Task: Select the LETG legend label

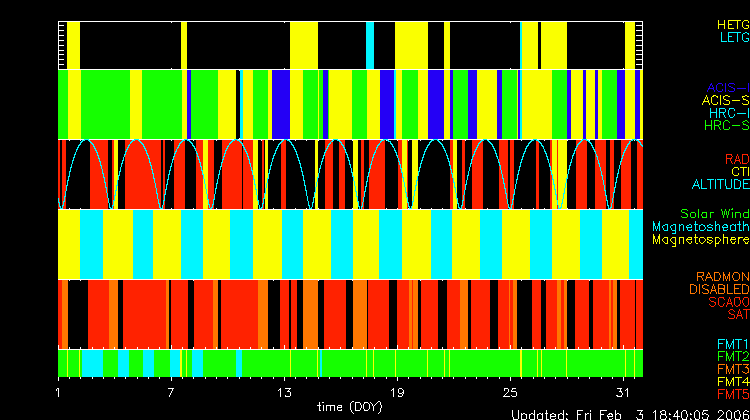Action: point(732,37)
